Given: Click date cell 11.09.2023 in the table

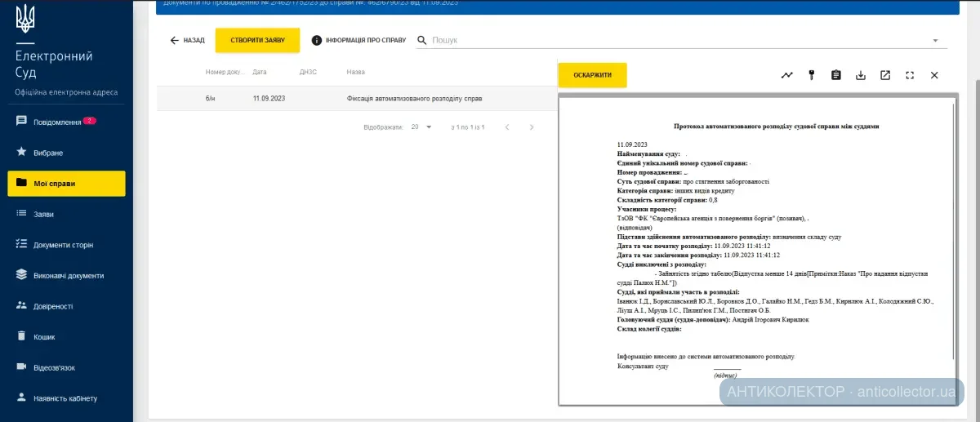Looking at the screenshot, I should coord(269,99).
